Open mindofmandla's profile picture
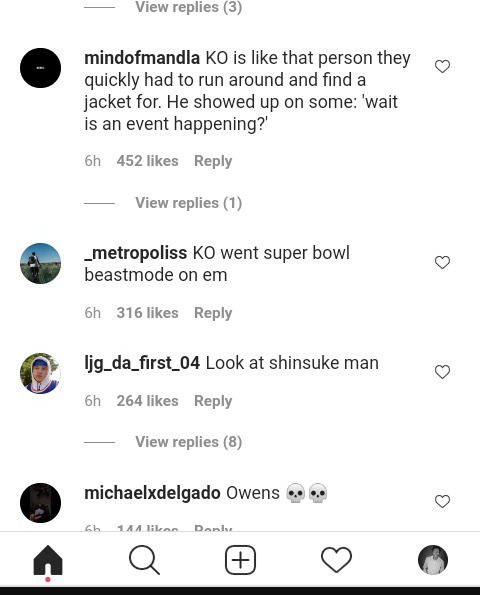The height and width of the screenshot is (595, 480). 40,68
